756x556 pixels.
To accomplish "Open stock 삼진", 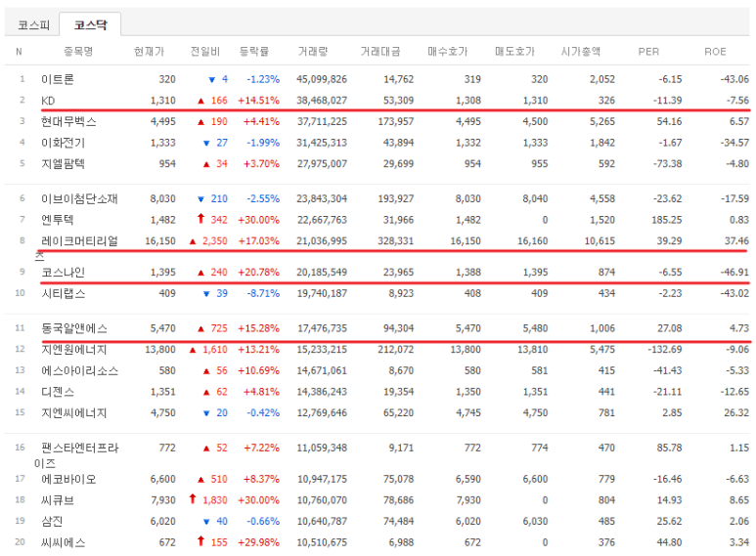I will tap(52, 521).
